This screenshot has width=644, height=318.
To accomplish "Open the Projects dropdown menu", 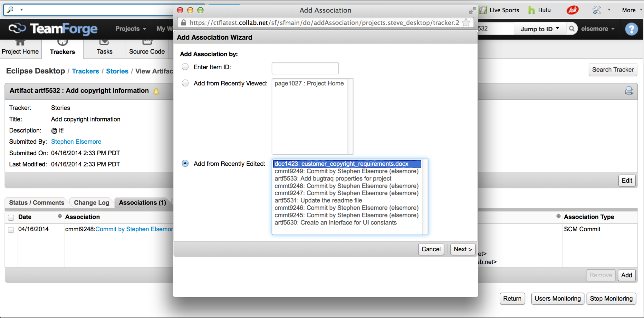I will 130,29.
